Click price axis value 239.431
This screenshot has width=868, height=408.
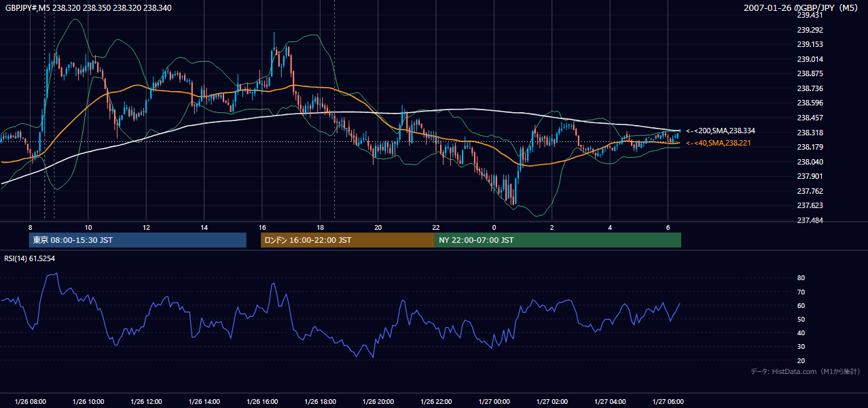810,15
